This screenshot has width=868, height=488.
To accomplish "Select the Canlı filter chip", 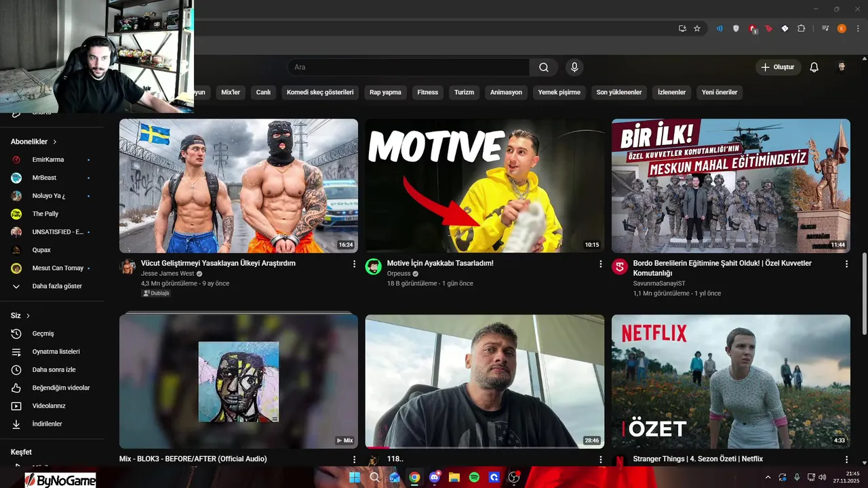I will 263,92.
